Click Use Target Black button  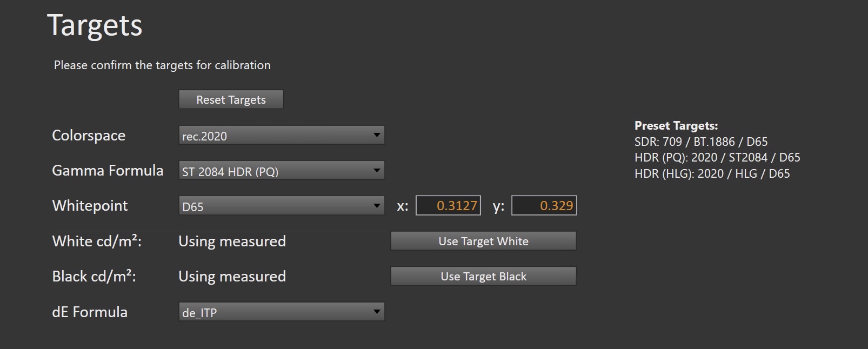pyautogui.click(x=483, y=276)
